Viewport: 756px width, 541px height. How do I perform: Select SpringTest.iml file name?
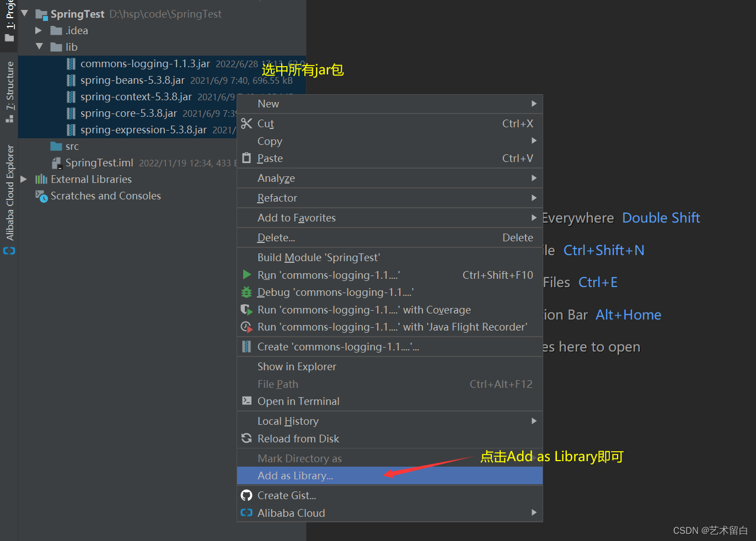click(99, 163)
